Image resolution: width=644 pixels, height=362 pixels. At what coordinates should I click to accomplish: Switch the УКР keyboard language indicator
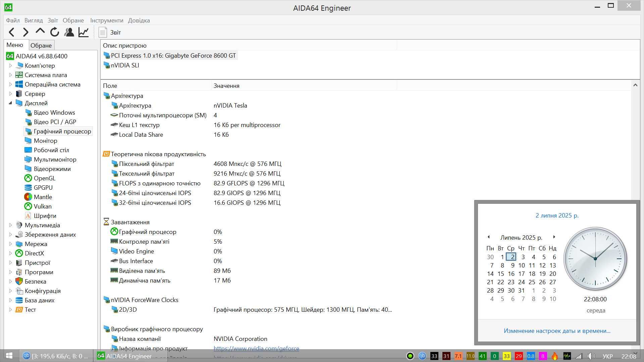point(608,356)
